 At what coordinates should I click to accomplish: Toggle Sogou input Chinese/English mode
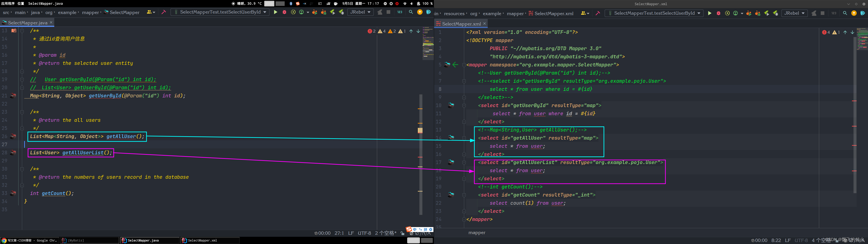pyautogui.click(x=414, y=230)
